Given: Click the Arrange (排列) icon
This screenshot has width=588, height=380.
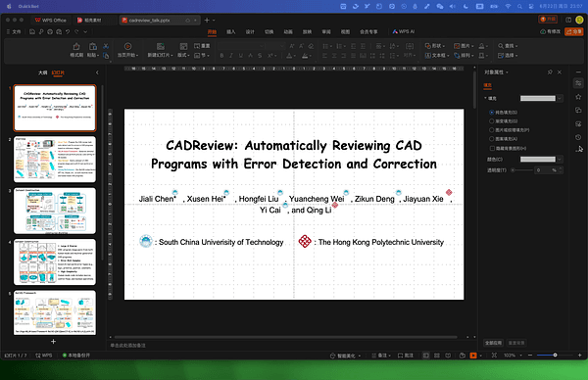Looking at the screenshot, I should point(457,56).
